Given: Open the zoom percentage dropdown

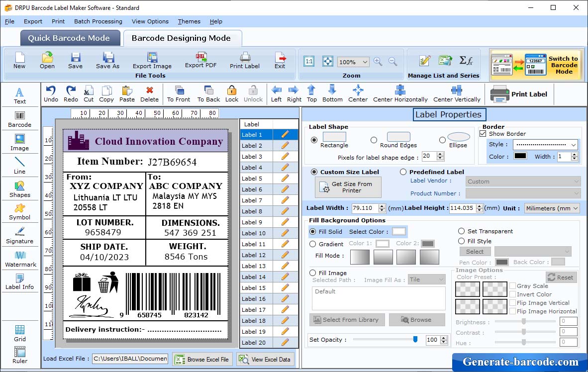Looking at the screenshot, I should coord(365,62).
